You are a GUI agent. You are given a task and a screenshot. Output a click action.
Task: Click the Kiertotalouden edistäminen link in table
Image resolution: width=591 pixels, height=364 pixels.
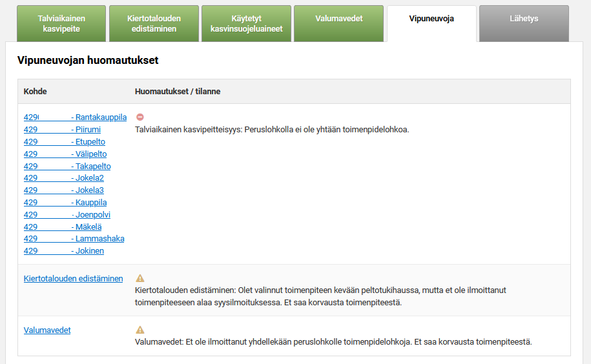(x=73, y=279)
